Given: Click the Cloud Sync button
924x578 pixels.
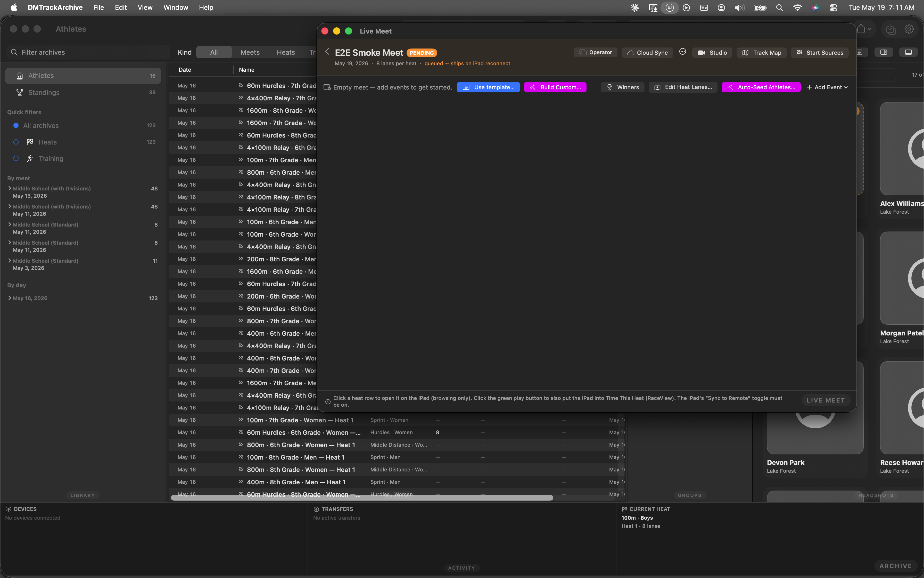Looking at the screenshot, I should pyautogui.click(x=647, y=53).
